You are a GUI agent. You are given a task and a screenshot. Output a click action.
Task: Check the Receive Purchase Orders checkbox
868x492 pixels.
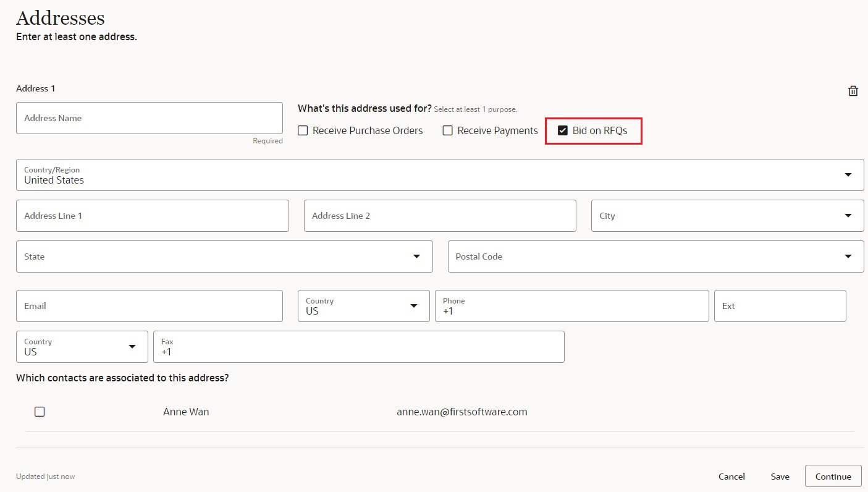click(303, 130)
